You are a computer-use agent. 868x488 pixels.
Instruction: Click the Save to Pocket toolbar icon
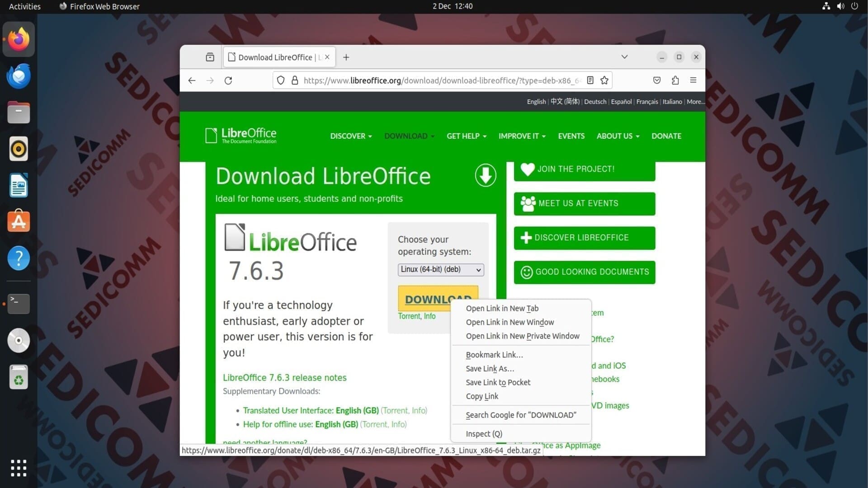pos(657,80)
